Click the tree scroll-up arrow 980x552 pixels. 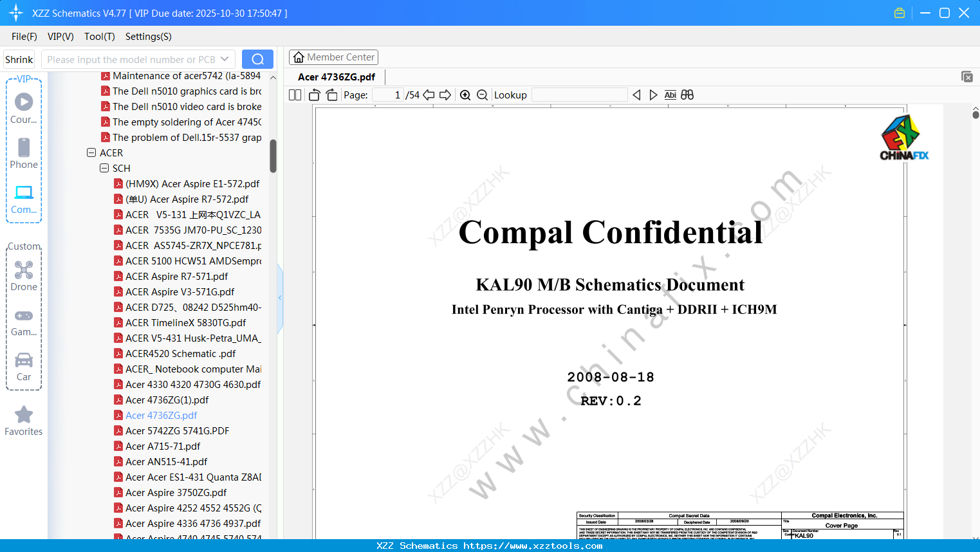(273, 77)
